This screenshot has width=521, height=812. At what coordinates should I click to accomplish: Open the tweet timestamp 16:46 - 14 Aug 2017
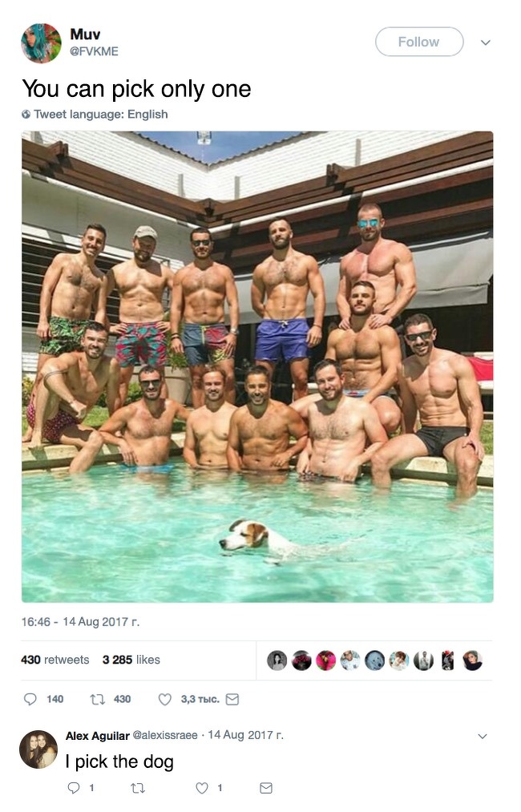80,621
